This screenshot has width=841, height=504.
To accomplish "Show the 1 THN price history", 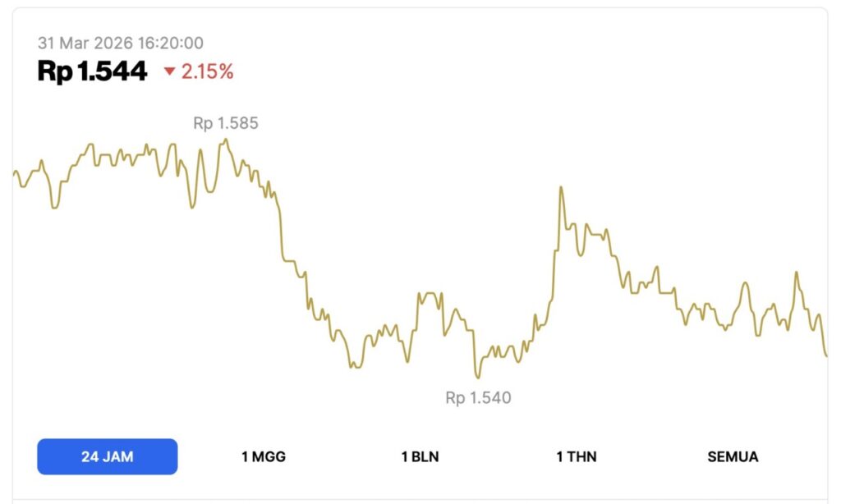I will click(x=576, y=456).
